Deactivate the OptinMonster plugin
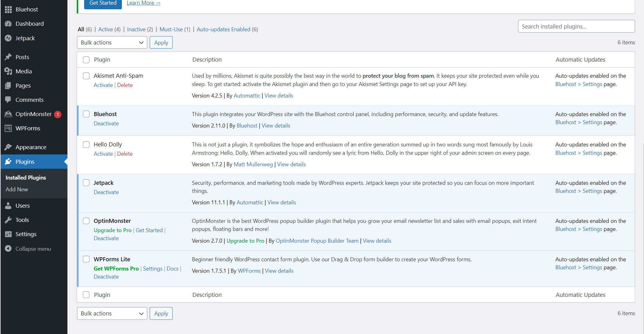The height and width of the screenshot is (334, 644). tap(106, 238)
